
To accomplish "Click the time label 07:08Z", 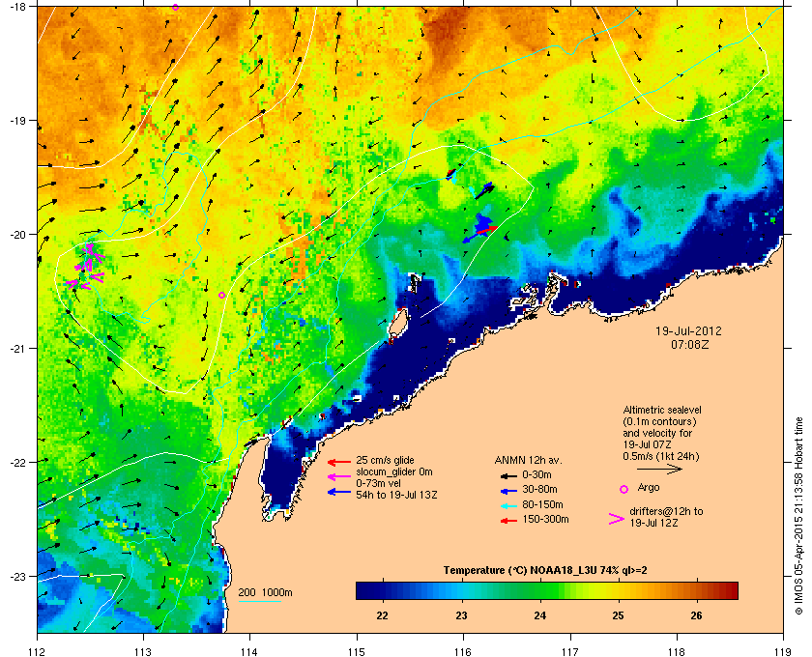I will click(690, 344).
